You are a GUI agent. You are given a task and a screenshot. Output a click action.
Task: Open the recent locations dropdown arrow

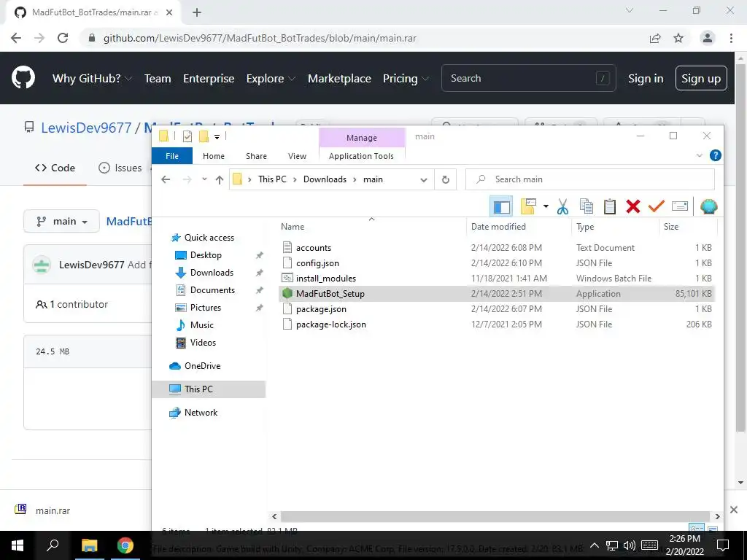pos(204,179)
